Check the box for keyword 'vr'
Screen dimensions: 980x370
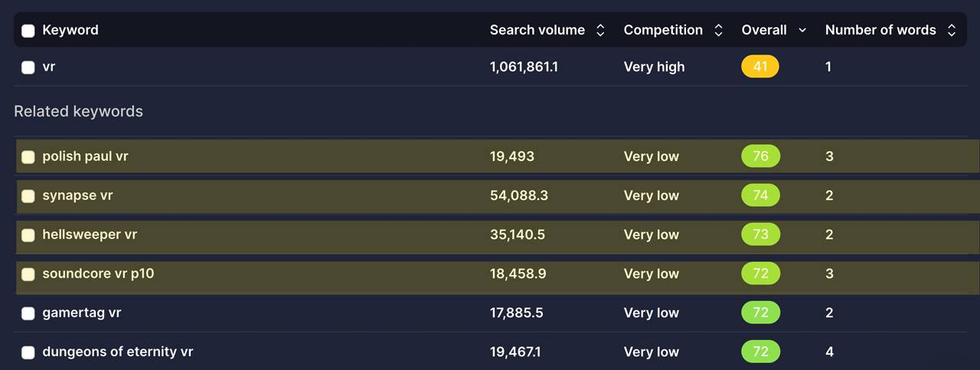28,67
